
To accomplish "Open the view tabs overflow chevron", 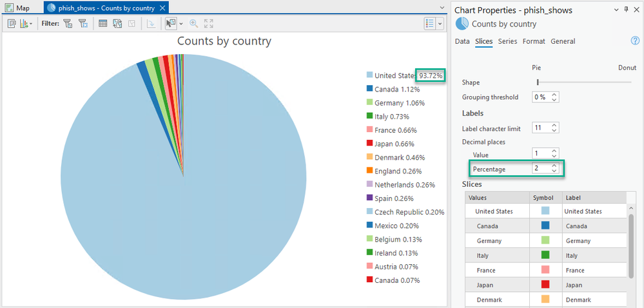I will click(442, 8).
